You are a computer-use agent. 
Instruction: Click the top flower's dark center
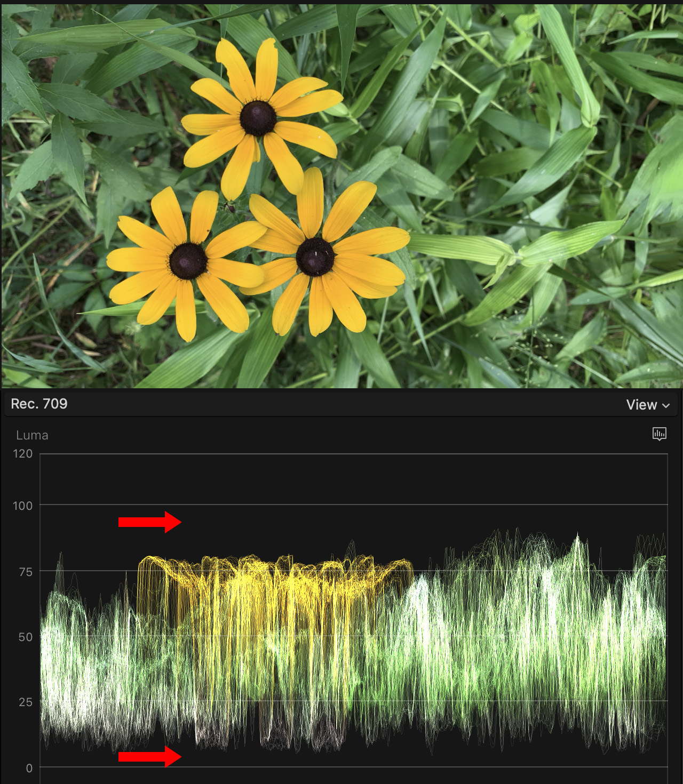pos(258,118)
